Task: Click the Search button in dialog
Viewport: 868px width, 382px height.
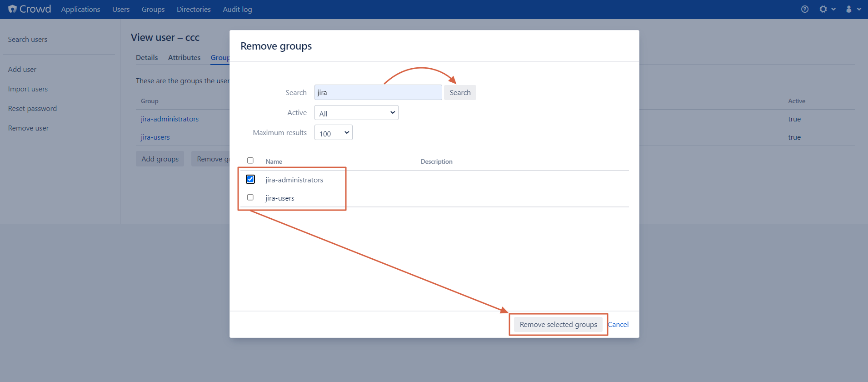Action: click(460, 92)
